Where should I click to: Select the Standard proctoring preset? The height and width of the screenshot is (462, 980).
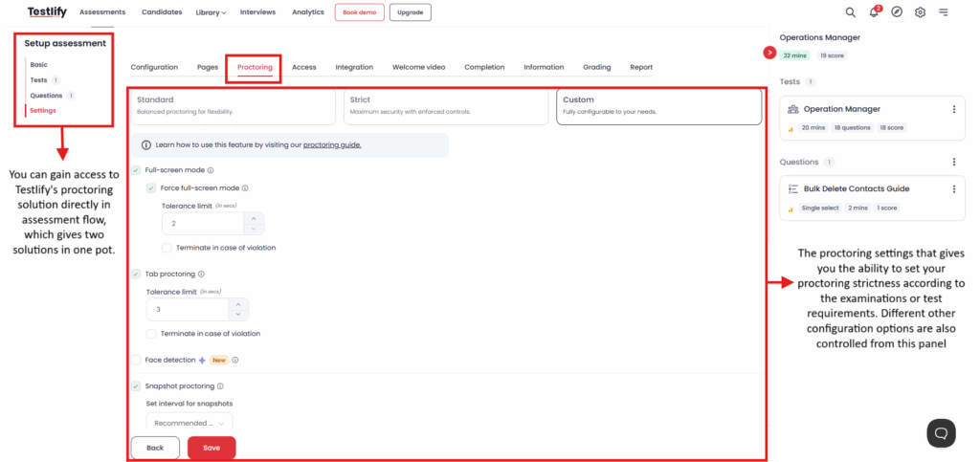pyautogui.click(x=234, y=106)
